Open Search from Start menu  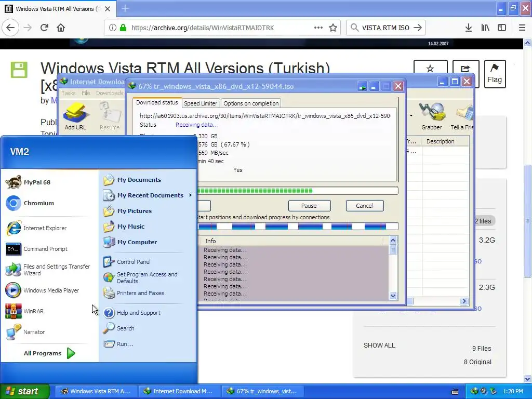pyautogui.click(x=119, y=328)
